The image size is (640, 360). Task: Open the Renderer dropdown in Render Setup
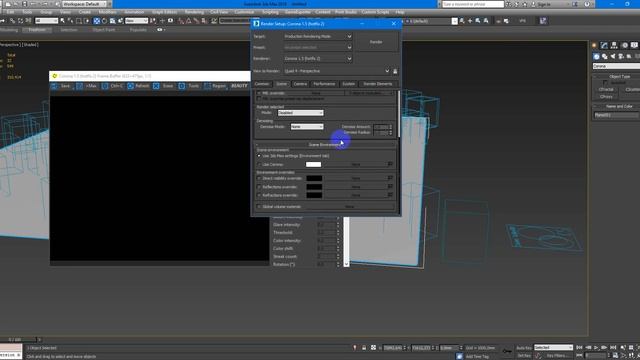[x=318, y=59]
